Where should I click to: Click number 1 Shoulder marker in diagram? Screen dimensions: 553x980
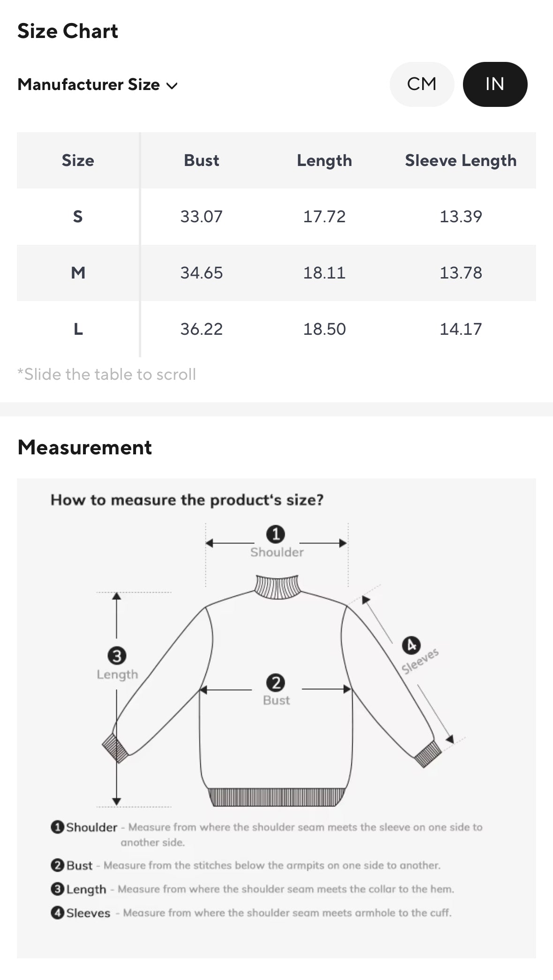(276, 534)
